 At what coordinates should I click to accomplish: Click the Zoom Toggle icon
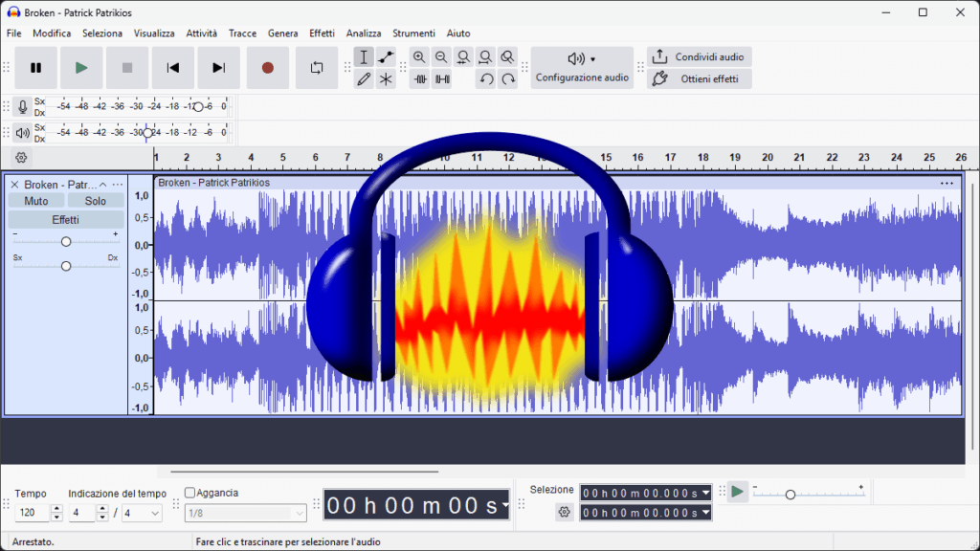(507, 57)
